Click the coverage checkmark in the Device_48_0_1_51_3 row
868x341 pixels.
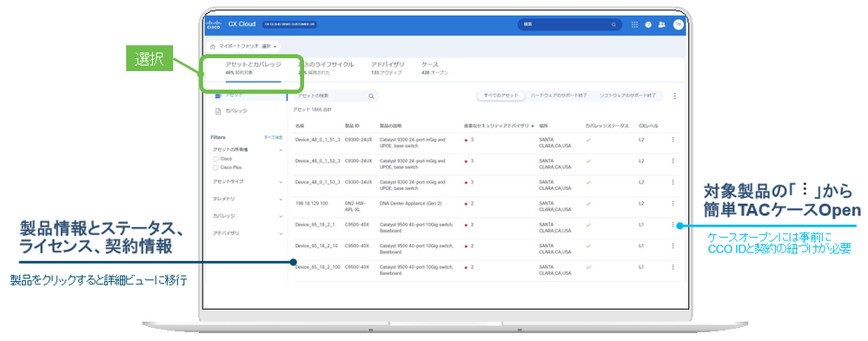588,140
